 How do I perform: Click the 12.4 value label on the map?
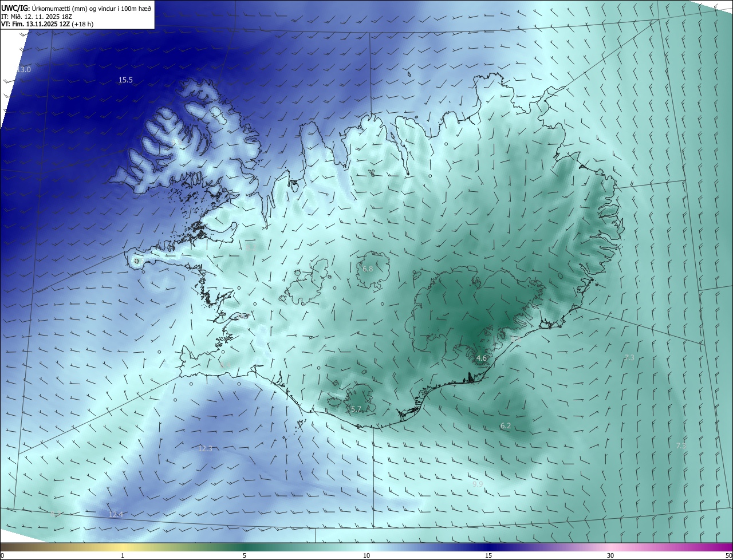point(116,514)
